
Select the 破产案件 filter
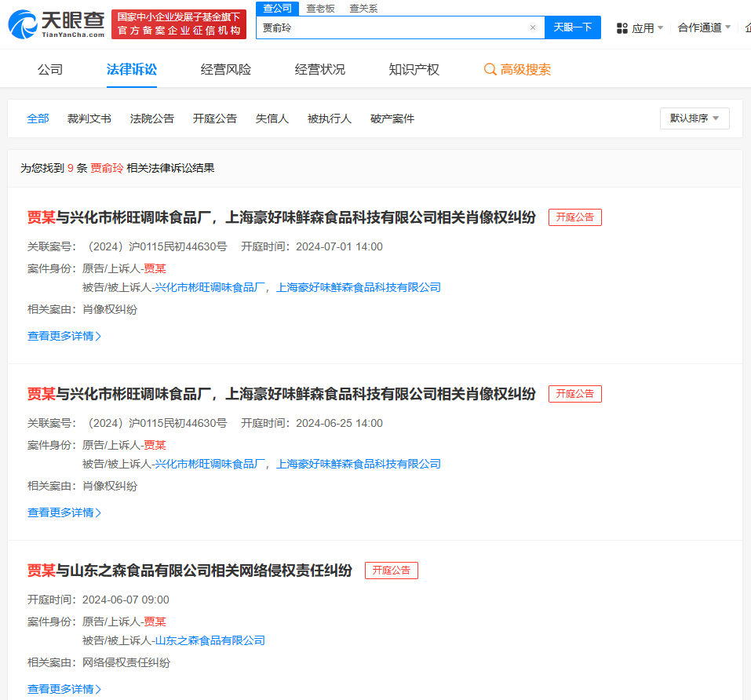point(392,118)
